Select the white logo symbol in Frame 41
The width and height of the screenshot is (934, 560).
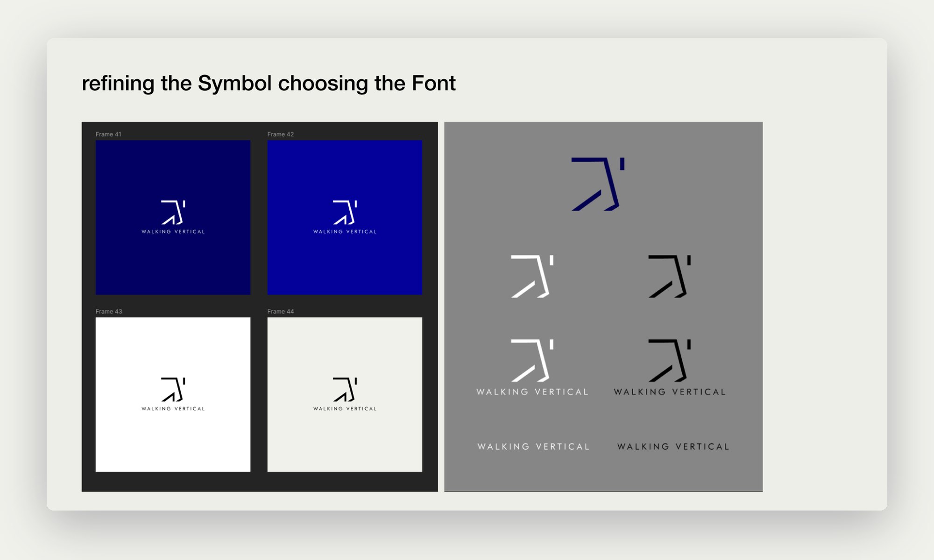pos(173,212)
